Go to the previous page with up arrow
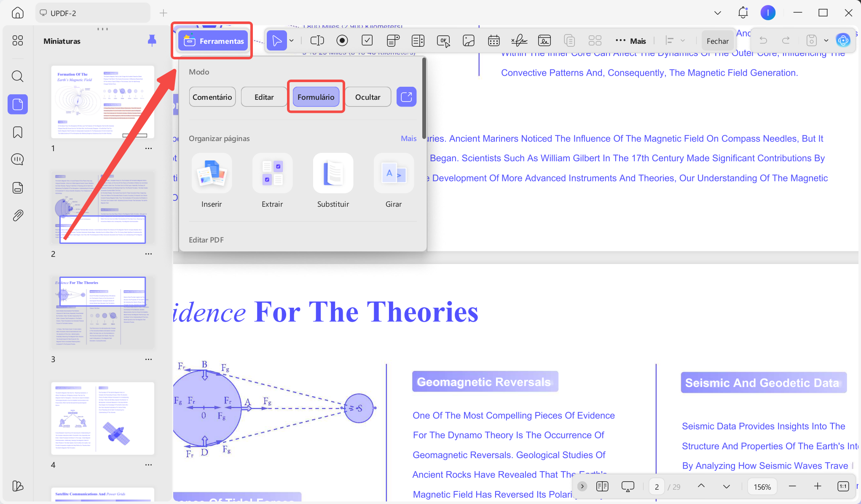Screen dimensions: 861x504 point(701,486)
